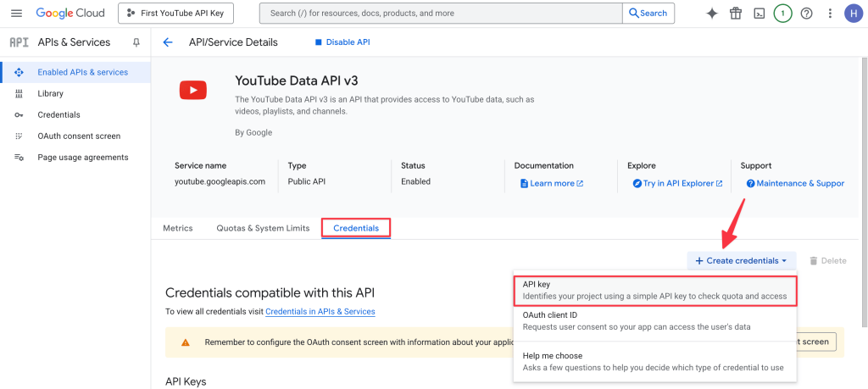Screen dimensions: 868x389
Task: Expand the Create credentials dropdown
Action: 742,261
